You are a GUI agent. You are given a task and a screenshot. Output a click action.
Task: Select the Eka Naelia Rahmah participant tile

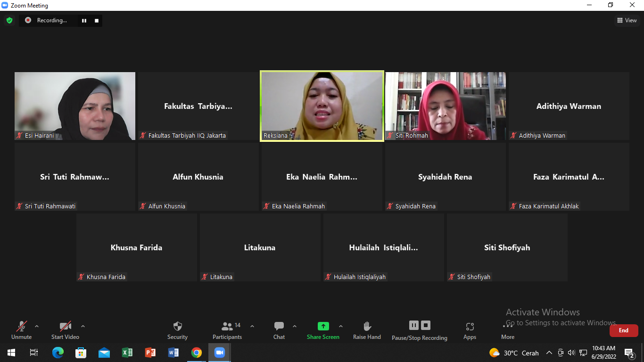coord(322,177)
